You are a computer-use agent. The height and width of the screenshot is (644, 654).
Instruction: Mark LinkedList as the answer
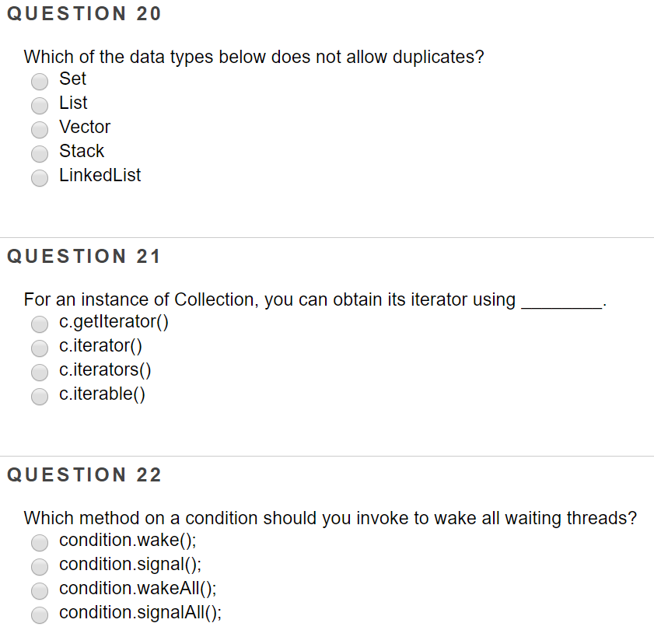click(x=40, y=177)
